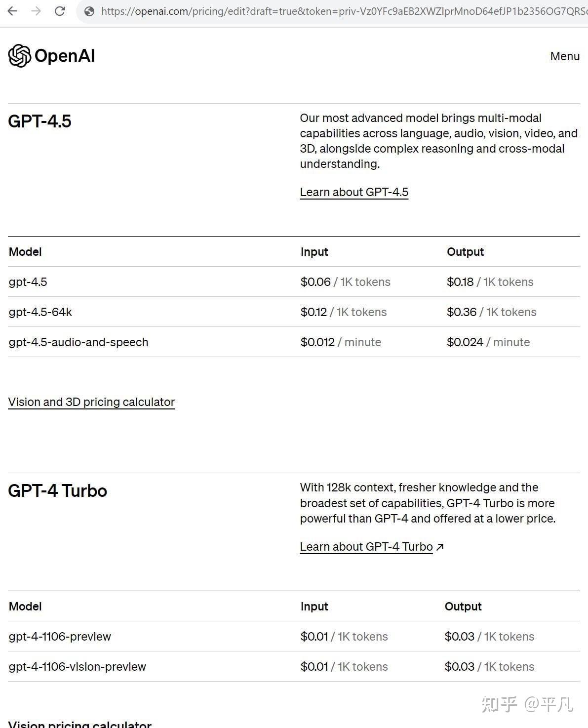Viewport: 588px width, 728px height.
Task: Open Learn about GPT-4 Turbo link
Action: tap(365, 546)
